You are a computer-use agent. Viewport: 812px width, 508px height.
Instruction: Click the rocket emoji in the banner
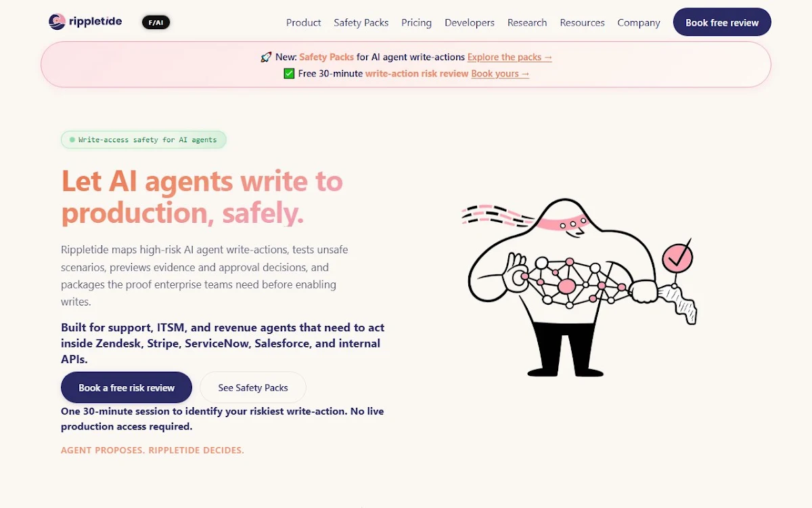(x=266, y=58)
